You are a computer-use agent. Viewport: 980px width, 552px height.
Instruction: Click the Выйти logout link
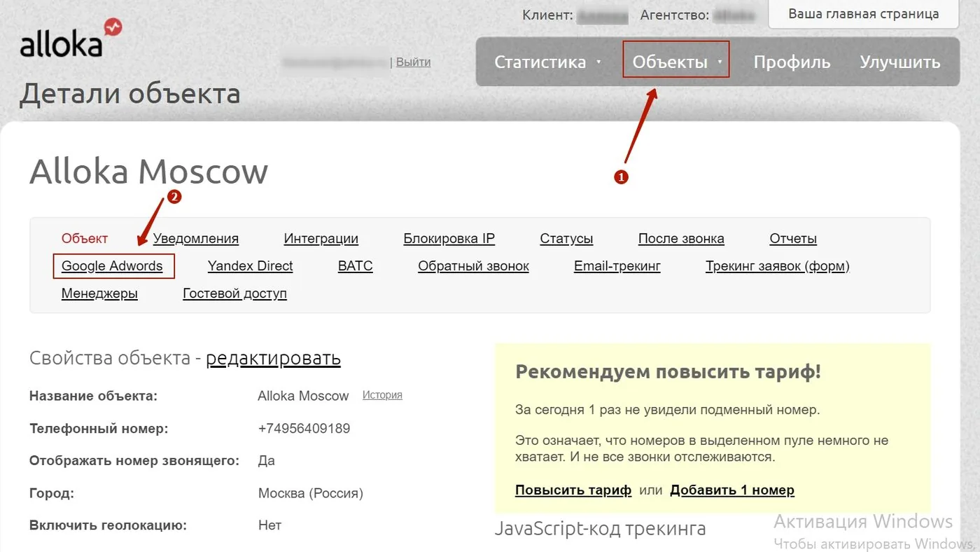coord(413,62)
